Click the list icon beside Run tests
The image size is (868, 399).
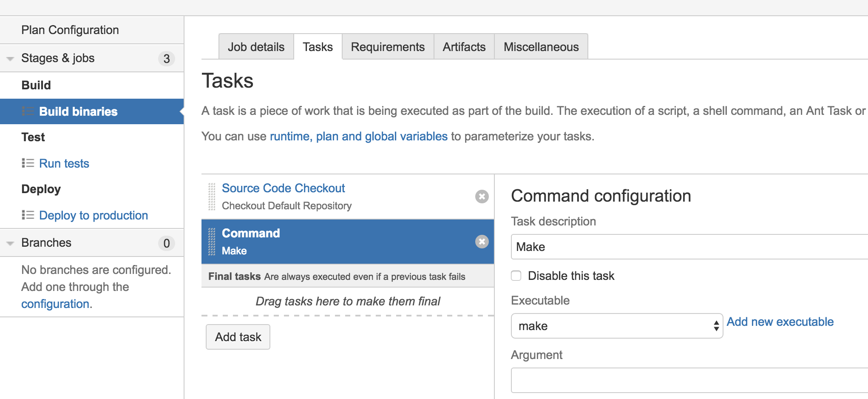[28, 163]
